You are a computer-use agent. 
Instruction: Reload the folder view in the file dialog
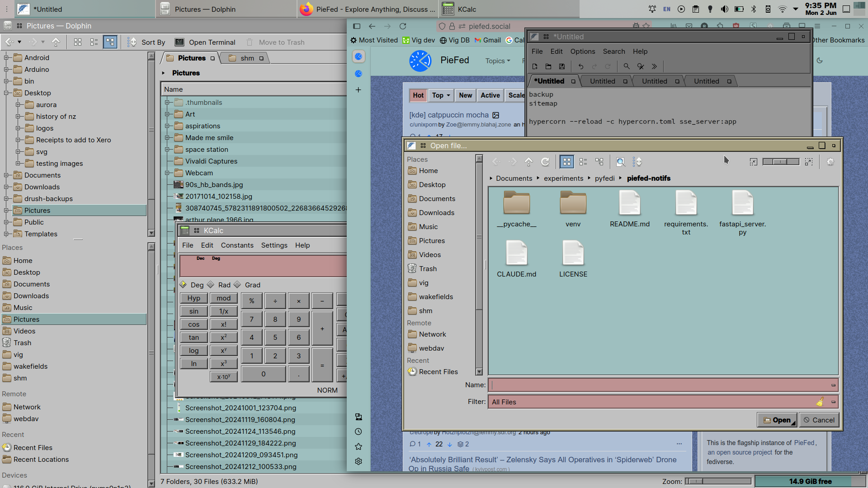545,161
